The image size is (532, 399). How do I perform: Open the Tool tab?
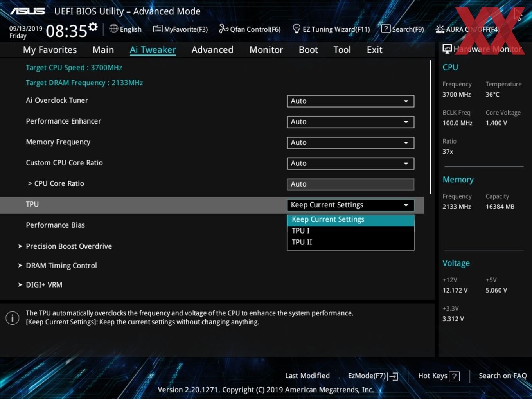[342, 50]
